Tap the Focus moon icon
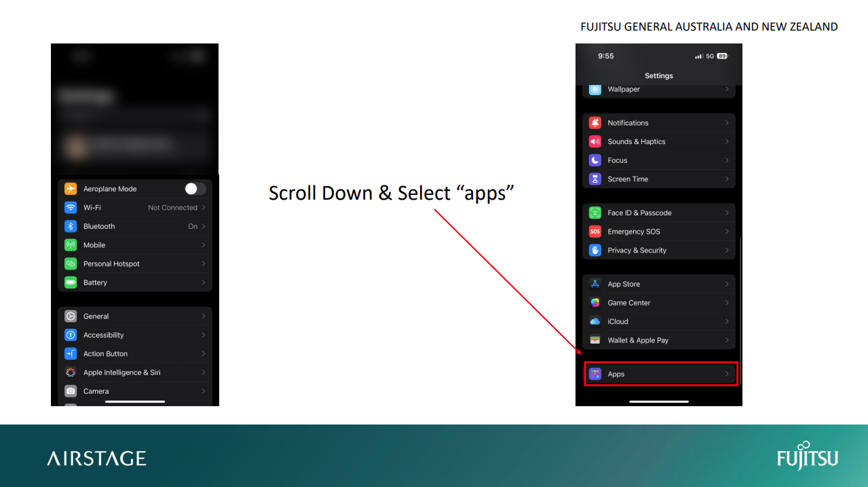The image size is (868, 487). [595, 160]
